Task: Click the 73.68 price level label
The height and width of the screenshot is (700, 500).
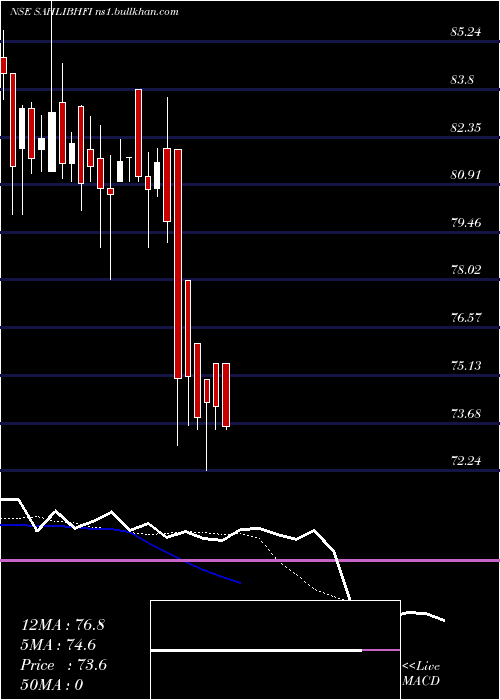Action: 466,413
